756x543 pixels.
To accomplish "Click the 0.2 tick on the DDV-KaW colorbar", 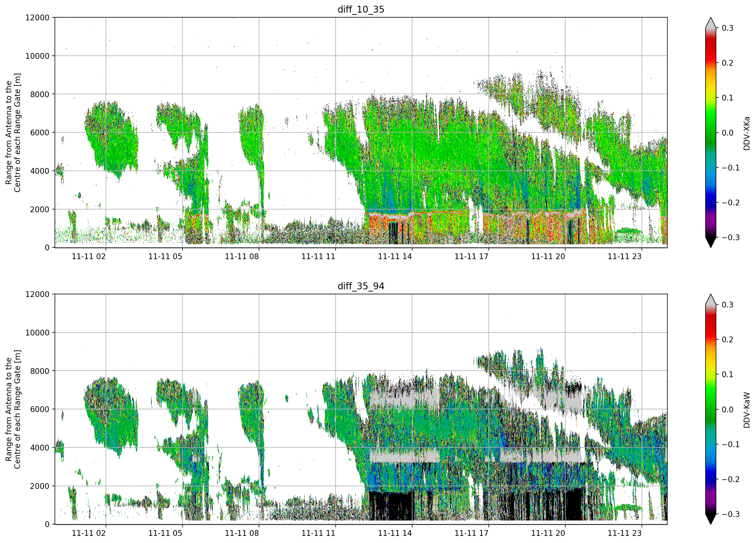I will [728, 340].
